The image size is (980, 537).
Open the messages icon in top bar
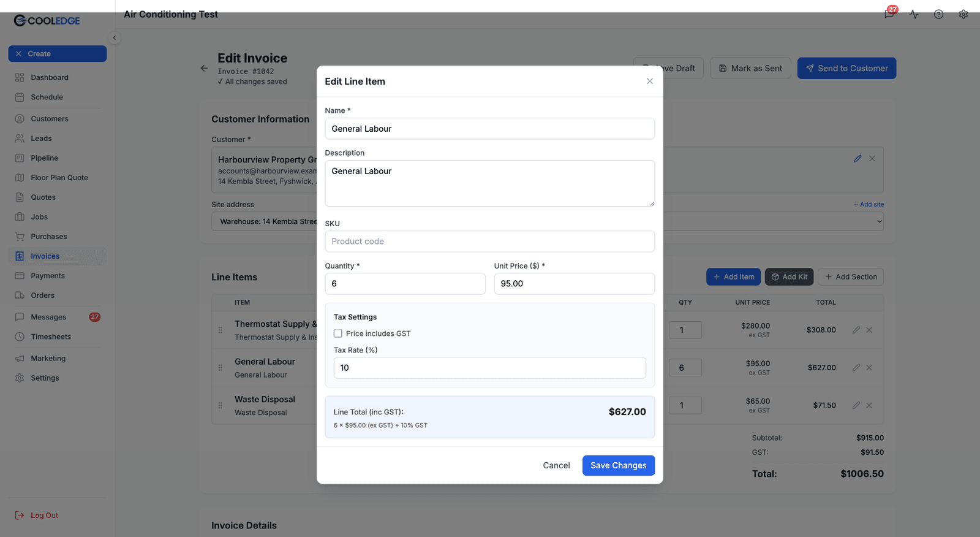[889, 13]
